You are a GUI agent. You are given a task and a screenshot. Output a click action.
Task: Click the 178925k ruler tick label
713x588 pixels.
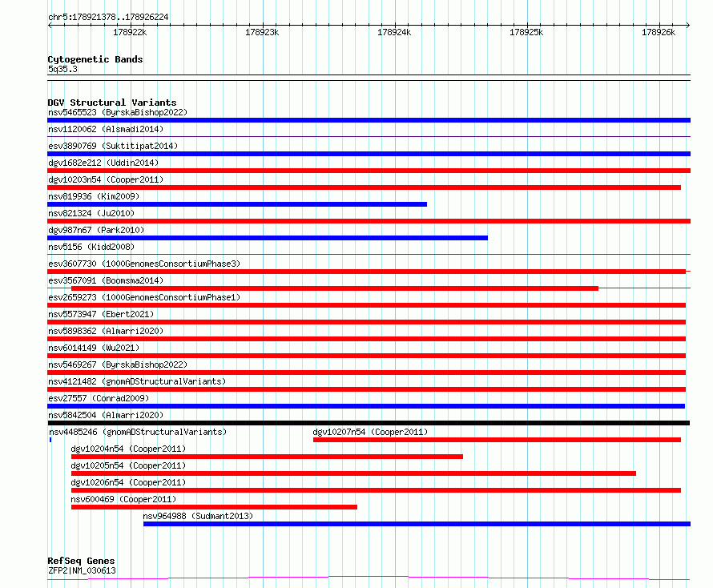[x=526, y=32]
